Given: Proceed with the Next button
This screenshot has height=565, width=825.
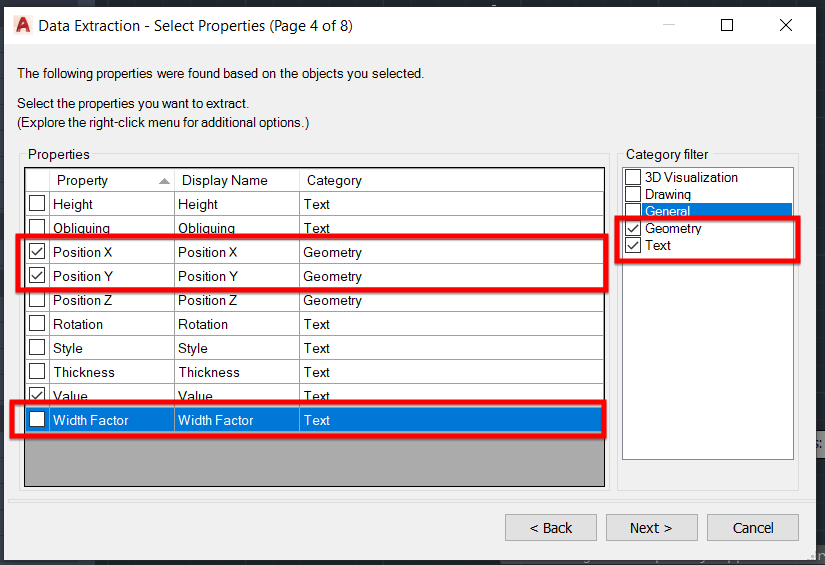Looking at the screenshot, I should pyautogui.click(x=651, y=528).
